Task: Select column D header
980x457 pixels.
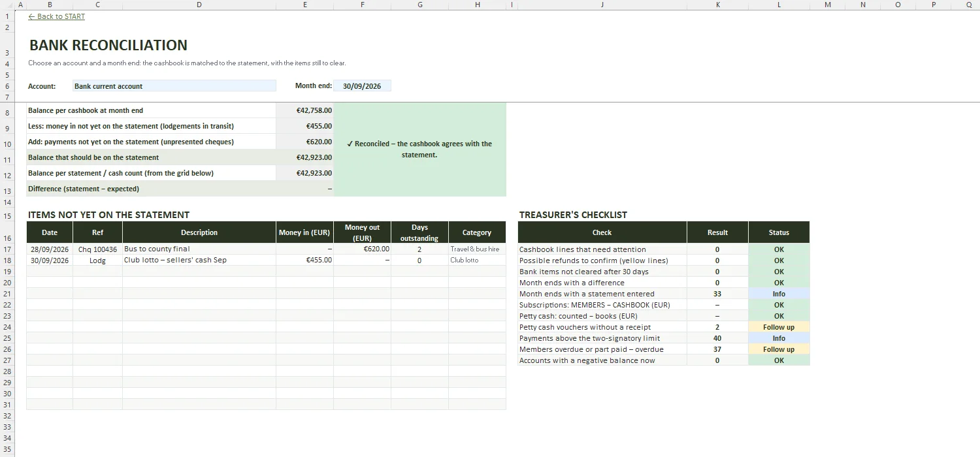Action: coord(199,5)
